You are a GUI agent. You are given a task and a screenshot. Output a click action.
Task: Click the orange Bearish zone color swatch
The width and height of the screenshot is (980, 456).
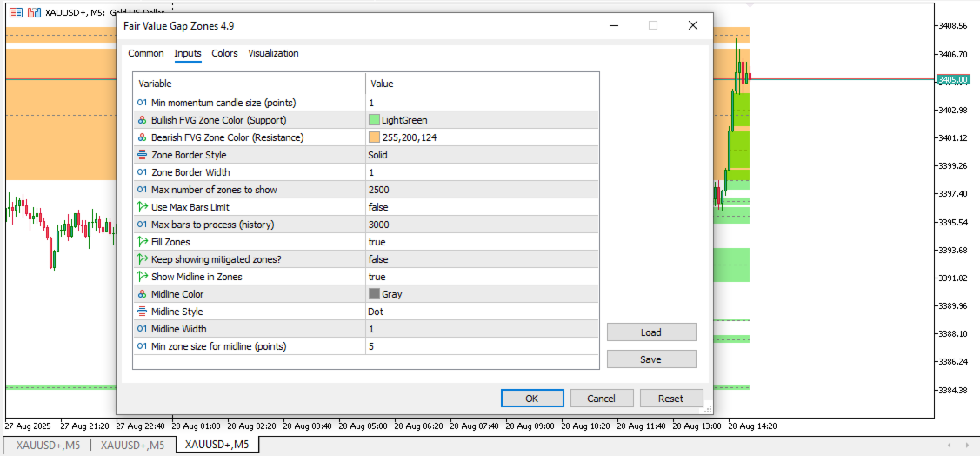point(375,137)
